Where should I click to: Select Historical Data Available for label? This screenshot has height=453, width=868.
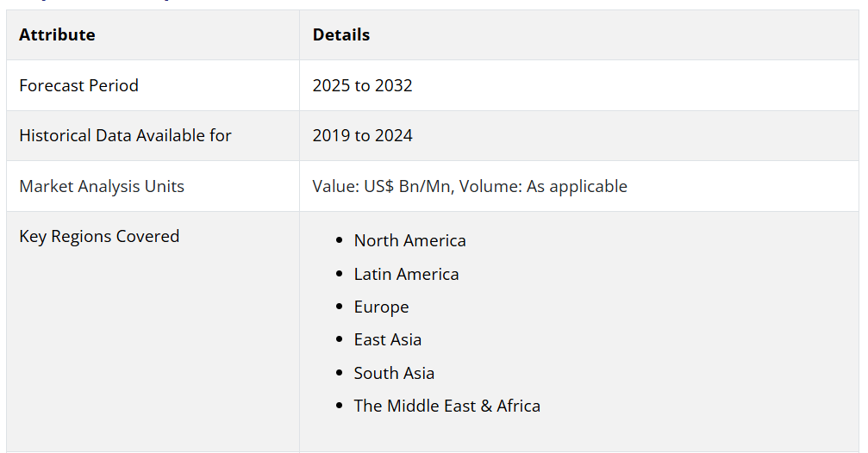[x=125, y=135]
